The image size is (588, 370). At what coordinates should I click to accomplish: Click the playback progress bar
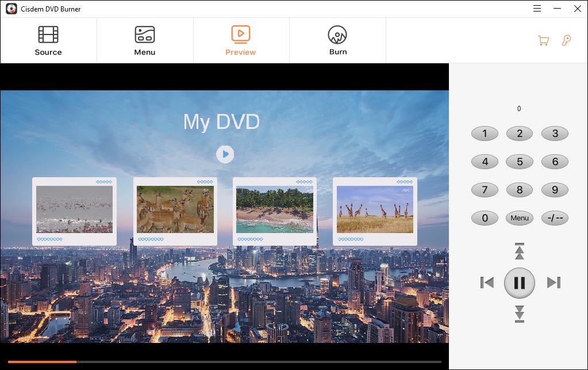[x=224, y=362]
